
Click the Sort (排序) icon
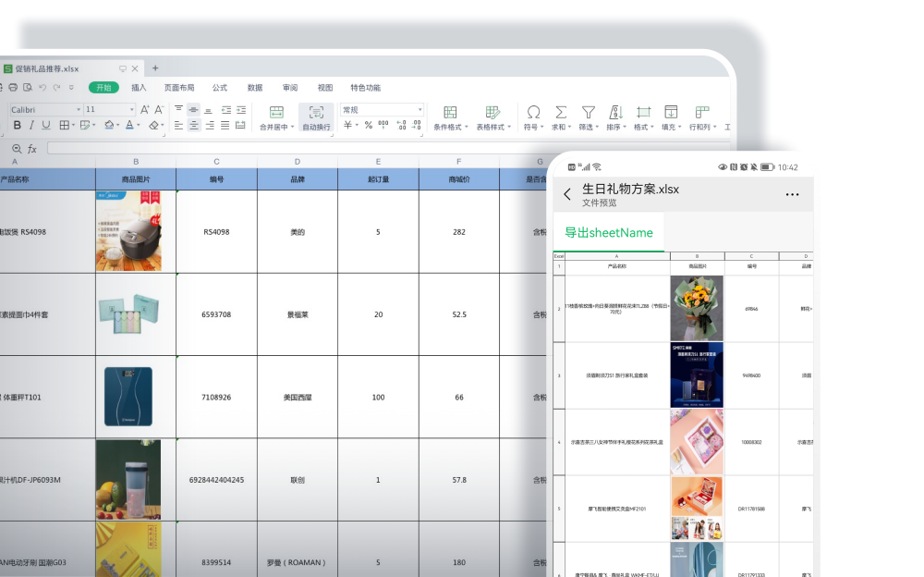[x=615, y=112]
